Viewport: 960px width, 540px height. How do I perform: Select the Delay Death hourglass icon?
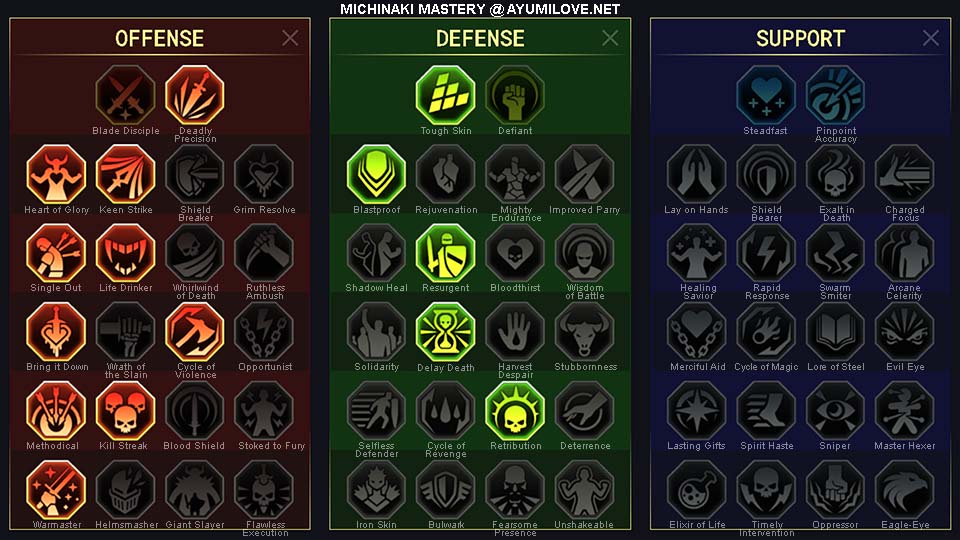pos(446,332)
